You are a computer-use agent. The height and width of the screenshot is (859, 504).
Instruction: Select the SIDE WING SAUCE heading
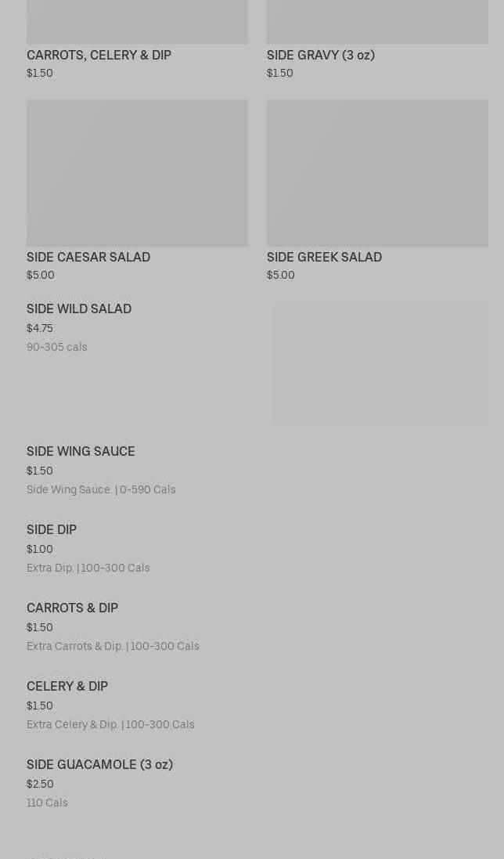pos(81,451)
